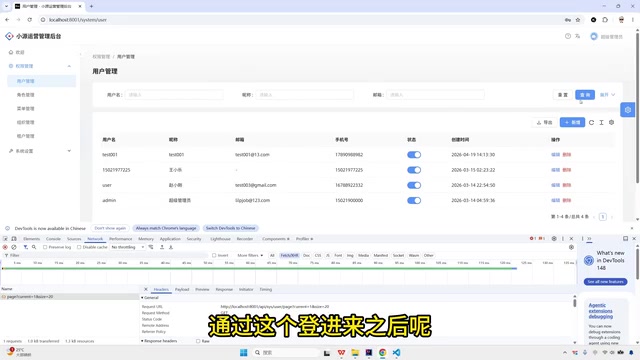Screen dimensions: 640x360
Task: Open VS Code from the taskbar
Action: pos(396,353)
